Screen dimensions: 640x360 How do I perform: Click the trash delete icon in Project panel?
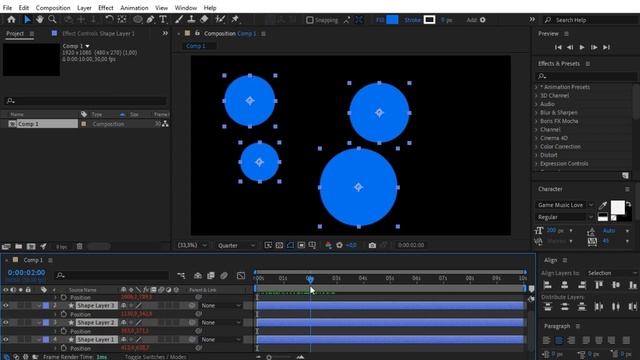pos(80,247)
